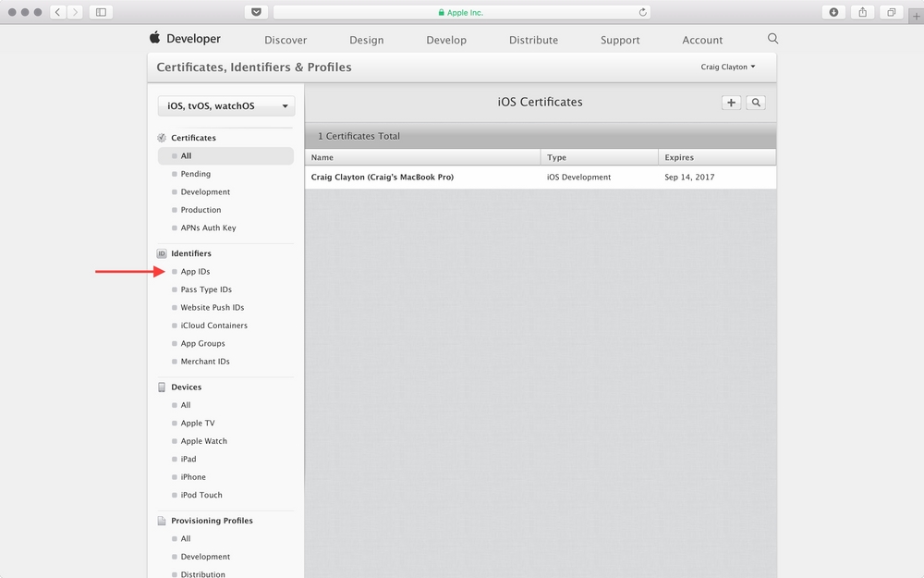
Task: Click the Identifiers ID icon
Action: tap(162, 253)
